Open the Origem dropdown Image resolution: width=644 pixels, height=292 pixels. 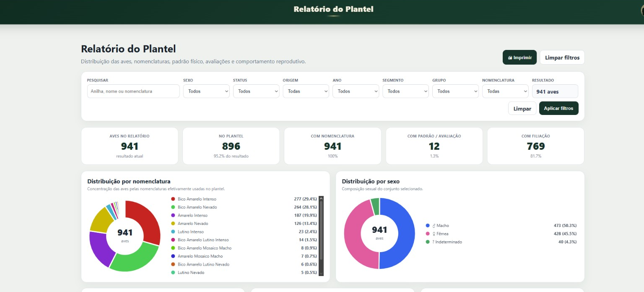click(306, 91)
